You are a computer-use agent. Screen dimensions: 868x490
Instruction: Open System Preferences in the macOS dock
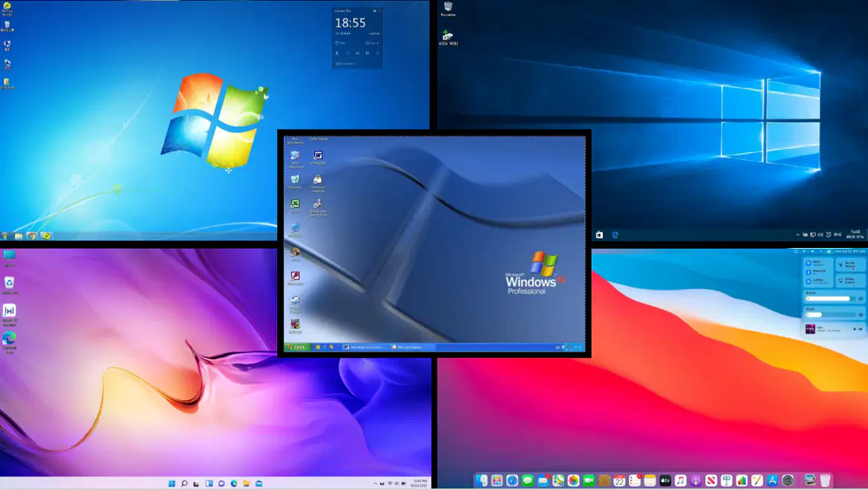click(x=788, y=480)
